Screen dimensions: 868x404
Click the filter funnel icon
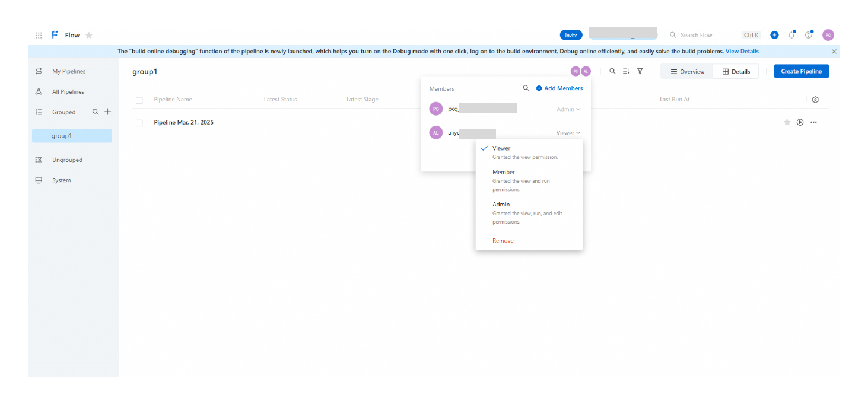640,71
